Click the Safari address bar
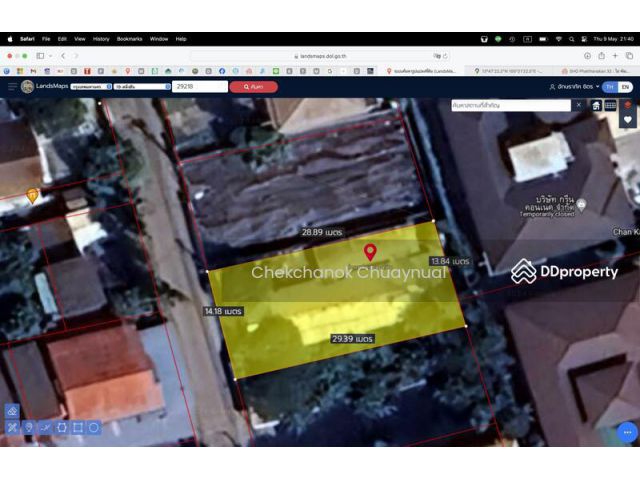Image resolution: width=640 pixels, height=480 pixels. (x=320, y=56)
